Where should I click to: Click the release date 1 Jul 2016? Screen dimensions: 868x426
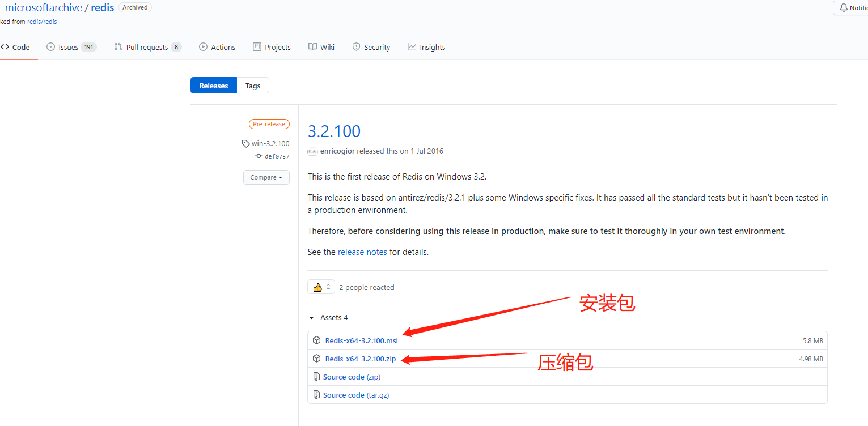[x=427, y=151]
